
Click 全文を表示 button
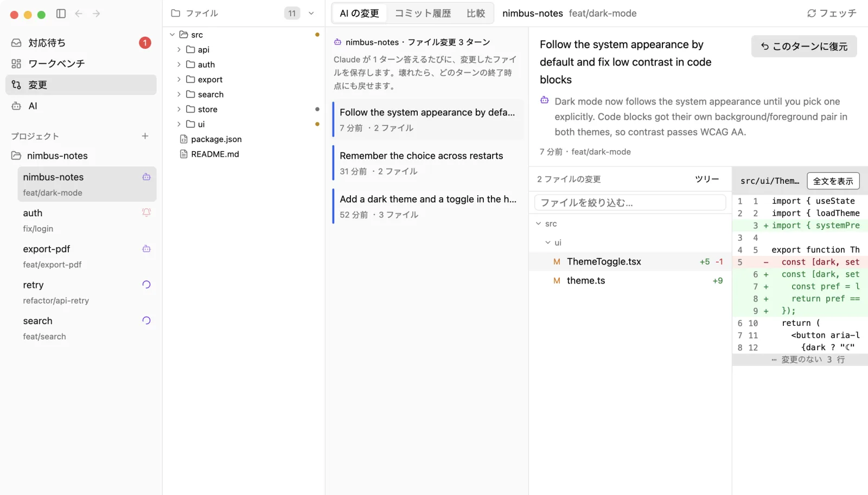[833, 181]
